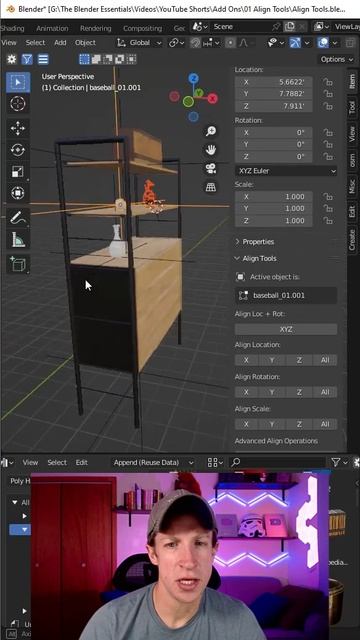This screenshot has height=640, width=360.
Task: Click the Location X value field
Action: tap(274, 82)
